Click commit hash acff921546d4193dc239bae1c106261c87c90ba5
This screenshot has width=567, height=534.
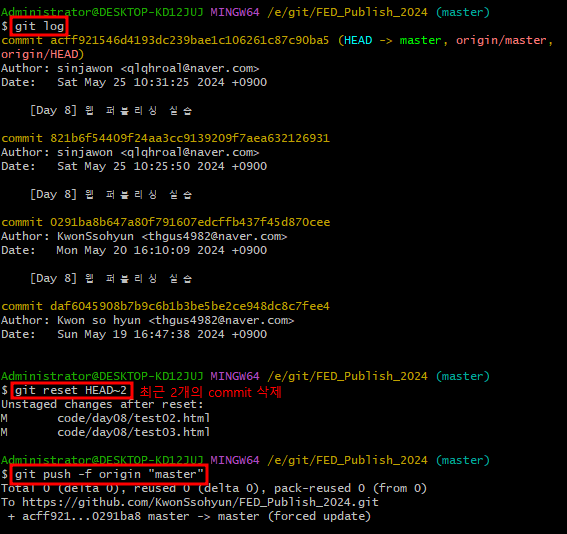[x=189, y=40]
